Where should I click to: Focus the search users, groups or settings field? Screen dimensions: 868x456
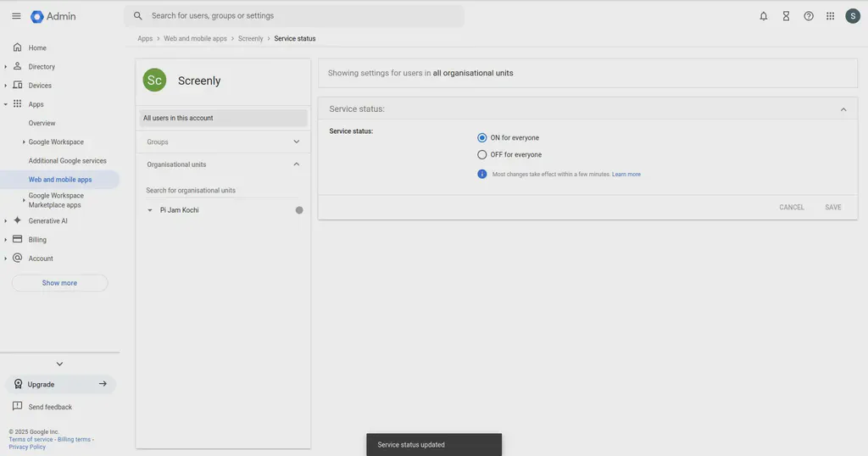point(294,16)
